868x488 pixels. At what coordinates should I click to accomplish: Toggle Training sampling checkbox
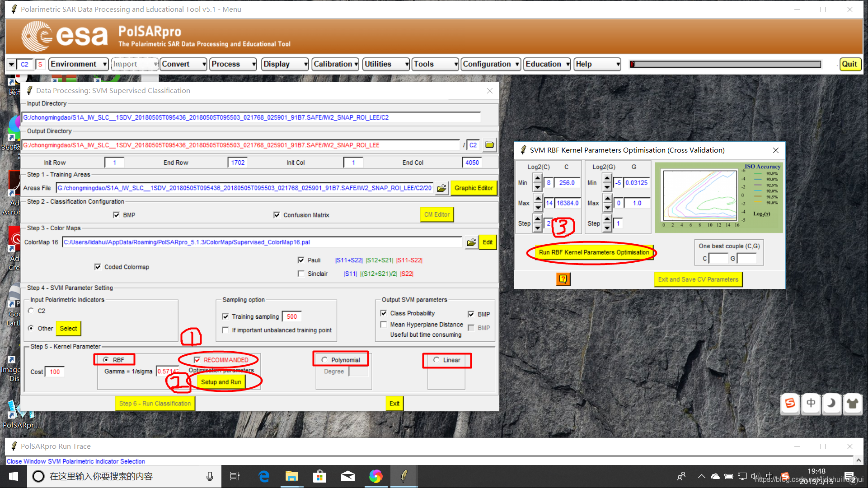(x=225, y=316)
